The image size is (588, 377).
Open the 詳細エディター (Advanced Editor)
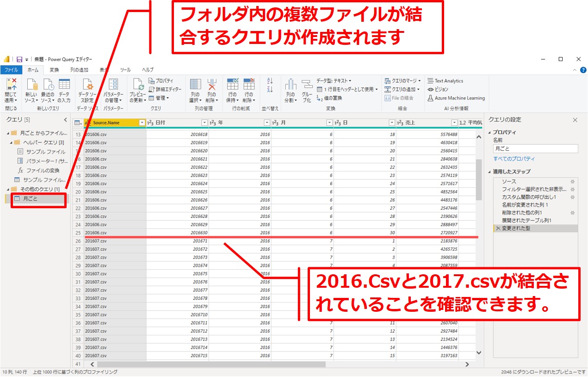pos(165,89)
